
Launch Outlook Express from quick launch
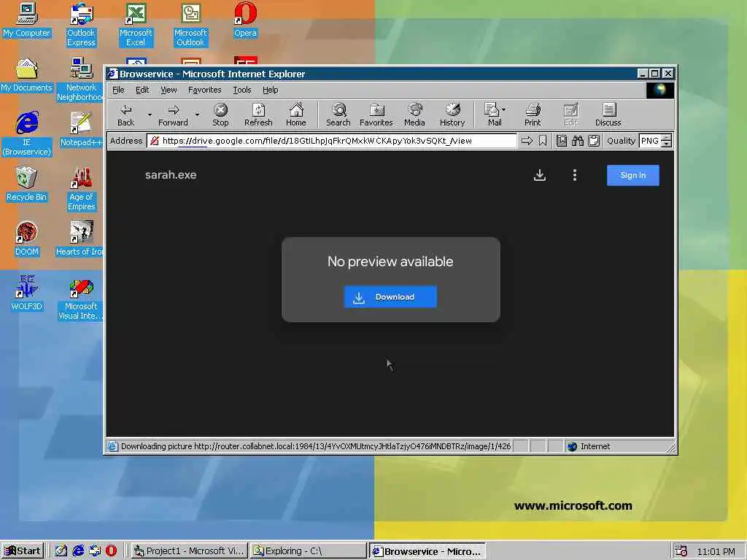[x=95, y=551]
